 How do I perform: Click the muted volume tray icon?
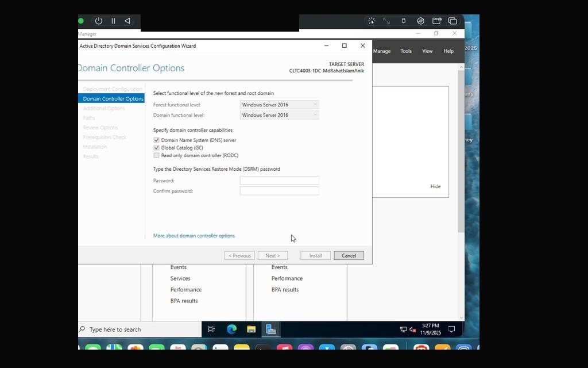click(412, 329)
